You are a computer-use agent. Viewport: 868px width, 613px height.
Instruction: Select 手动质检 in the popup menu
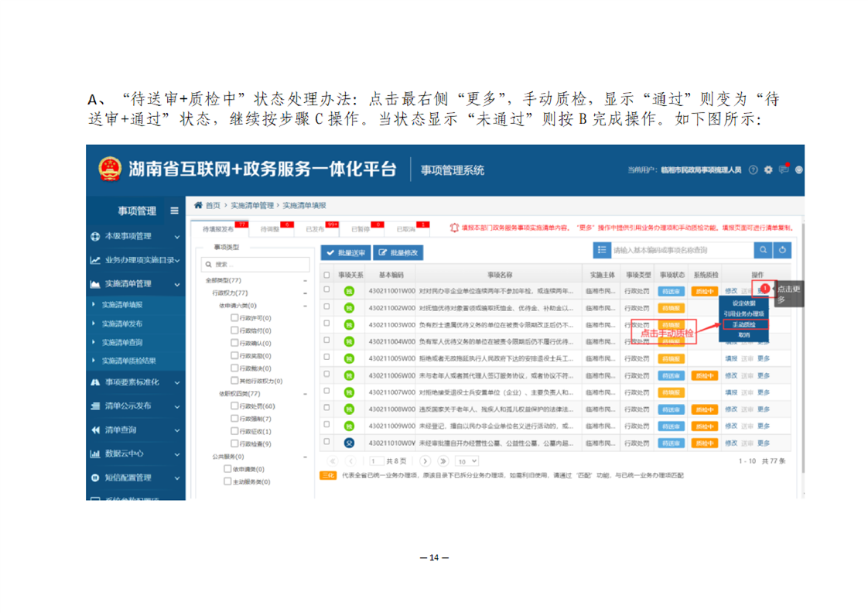point(743,325)
